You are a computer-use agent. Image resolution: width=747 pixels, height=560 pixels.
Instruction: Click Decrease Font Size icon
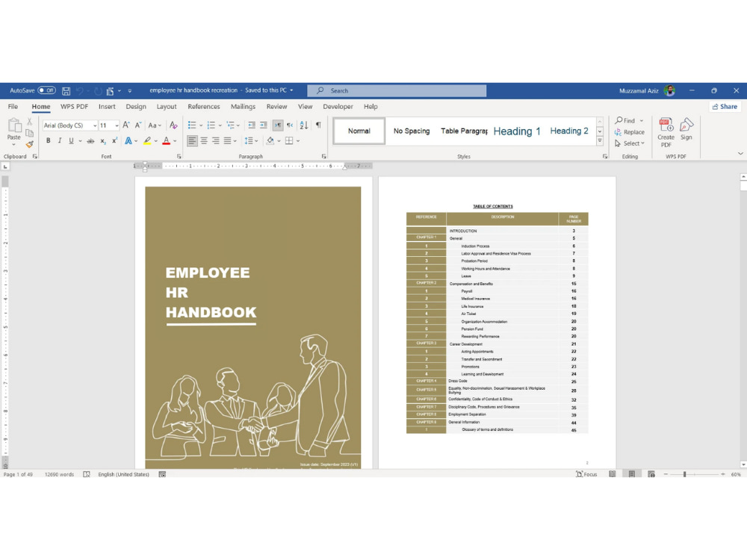(137, 125)
